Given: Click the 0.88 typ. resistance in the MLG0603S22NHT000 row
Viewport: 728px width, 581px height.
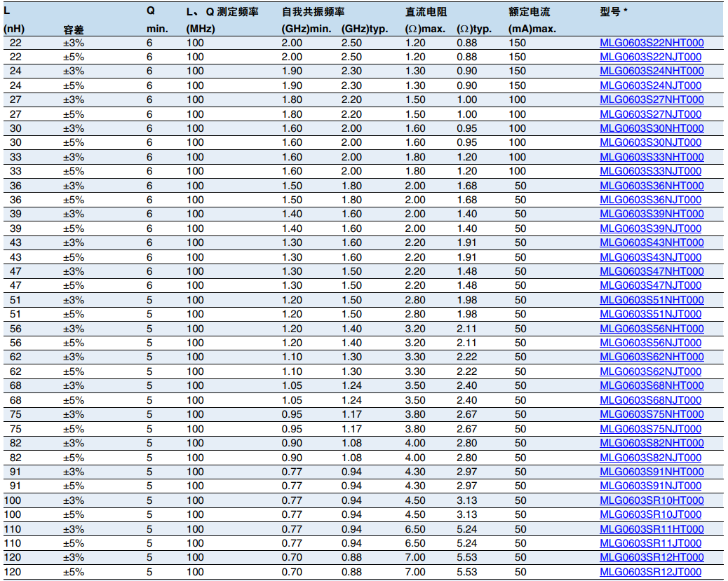Looking at the screenshot, I should tap(466, 43).
